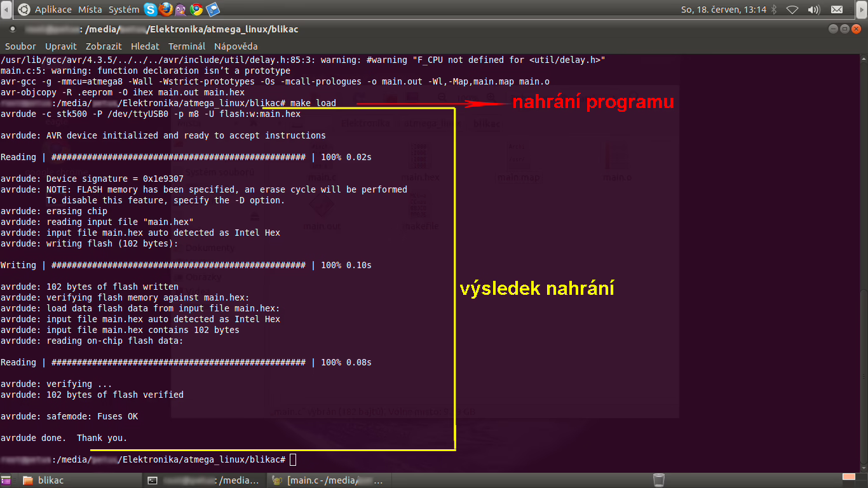The height and width of the screenshot is (488, 868).
Task: Expand the Systém menu
Action: point(124,10)
